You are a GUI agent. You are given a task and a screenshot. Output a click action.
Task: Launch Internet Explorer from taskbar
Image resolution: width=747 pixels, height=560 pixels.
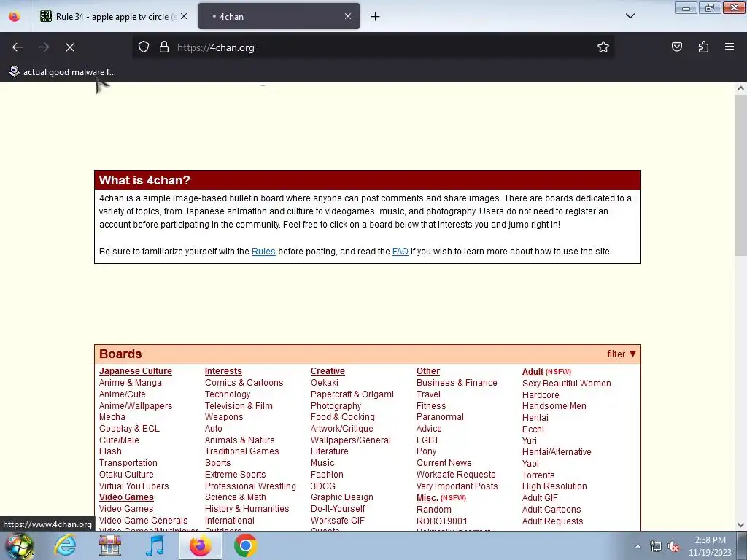click(x=65, y=545)
